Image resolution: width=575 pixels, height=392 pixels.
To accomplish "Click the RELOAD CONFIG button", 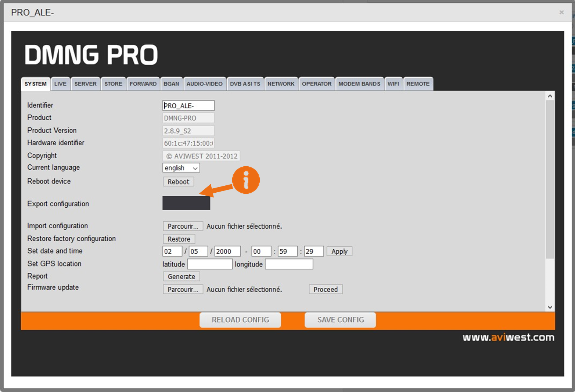I will tap(240, 320).
